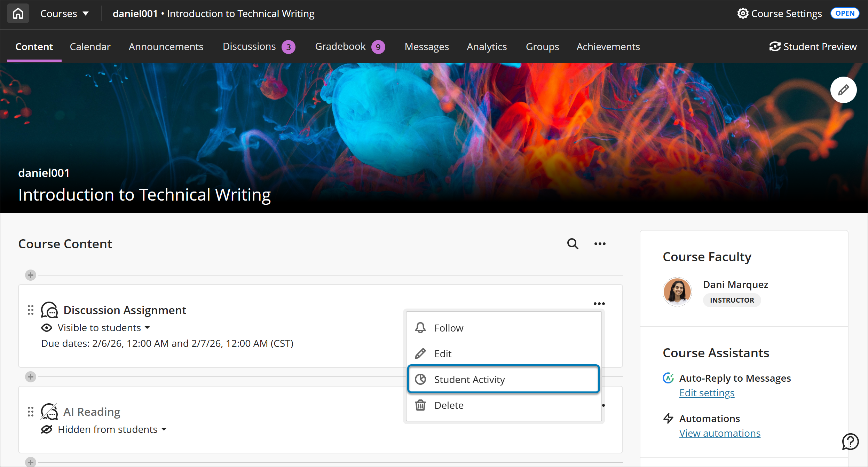Click the search icon in Course Content
The height and width of the screenshot is (467, 868).
click(572, 244)
